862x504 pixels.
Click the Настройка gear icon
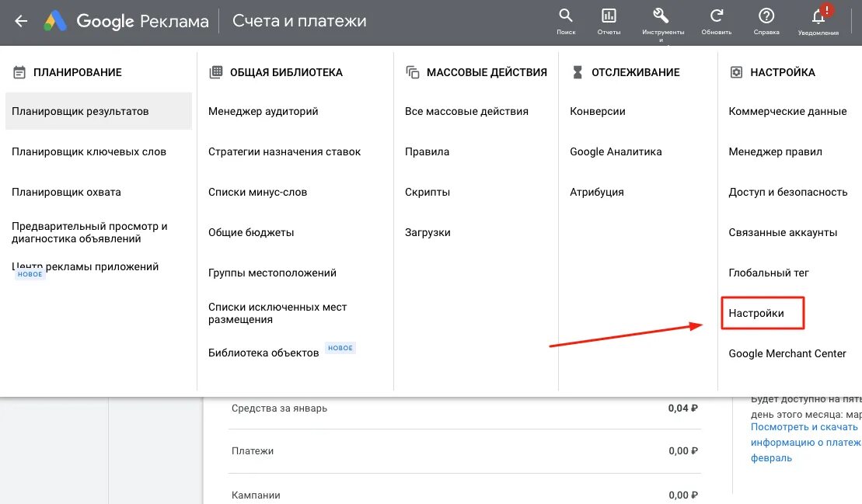coord(736,72)
